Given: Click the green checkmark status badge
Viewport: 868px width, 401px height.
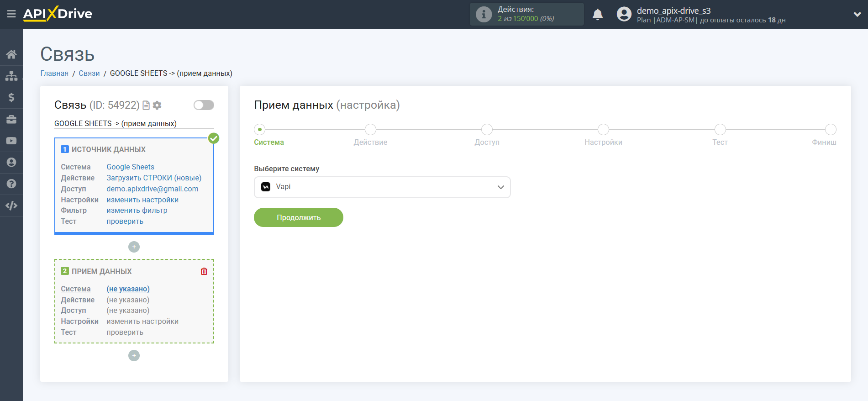Looking at the screenshot, I should coord(214,138).
